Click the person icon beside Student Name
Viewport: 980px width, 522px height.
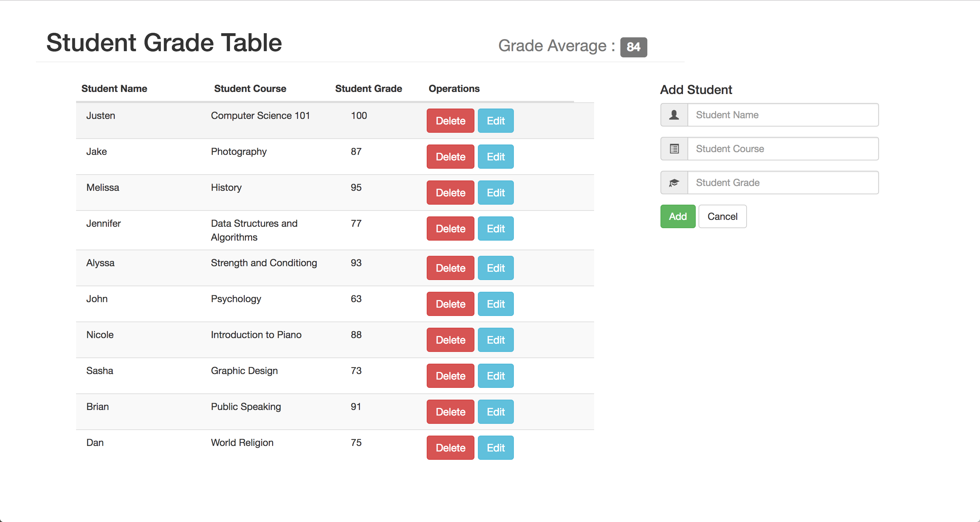(x=674, y=115)
